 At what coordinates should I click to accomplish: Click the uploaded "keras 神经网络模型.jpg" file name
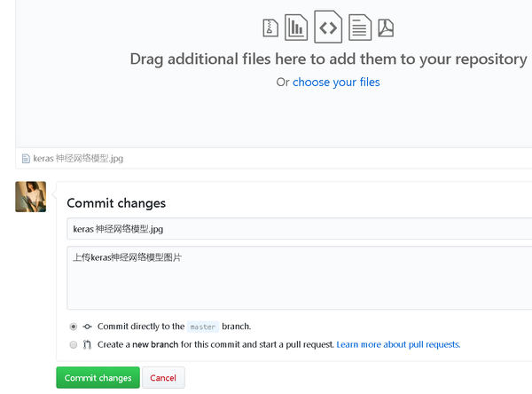78,159
